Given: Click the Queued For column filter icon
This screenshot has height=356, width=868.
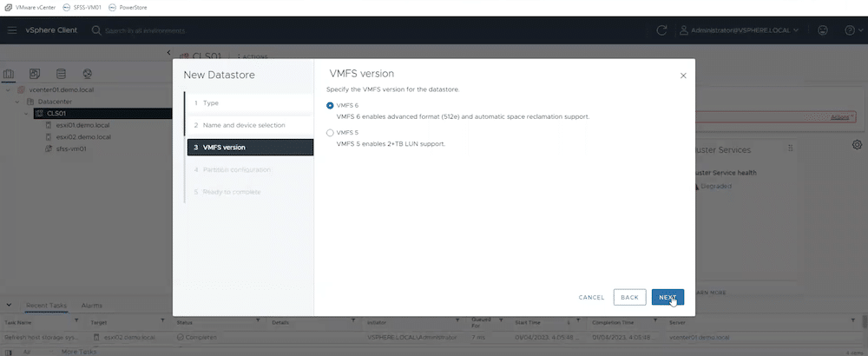Looking at the screenshot, I should tap(501, 320).
